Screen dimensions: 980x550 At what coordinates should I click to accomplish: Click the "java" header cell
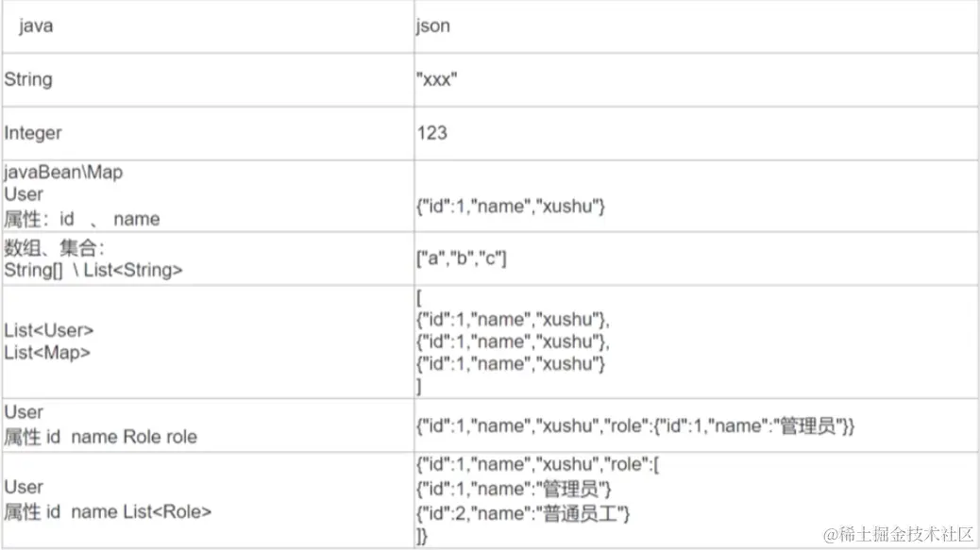pos(36,26)
